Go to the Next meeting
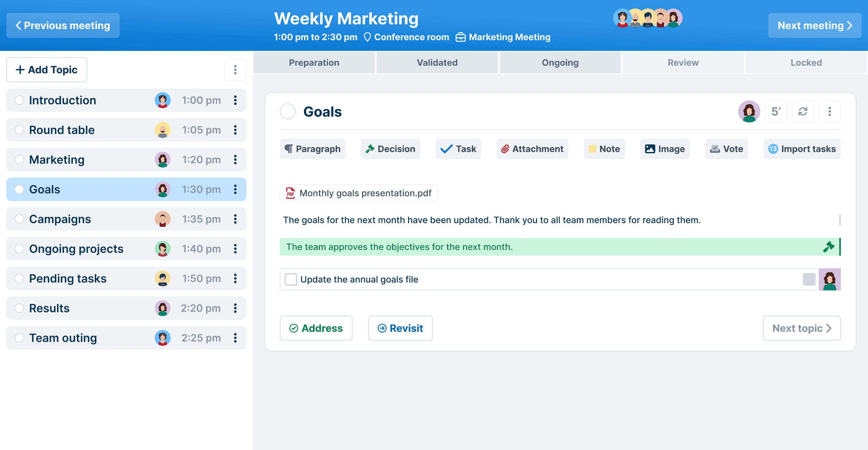The image size is (868, 450). (815, 25)
